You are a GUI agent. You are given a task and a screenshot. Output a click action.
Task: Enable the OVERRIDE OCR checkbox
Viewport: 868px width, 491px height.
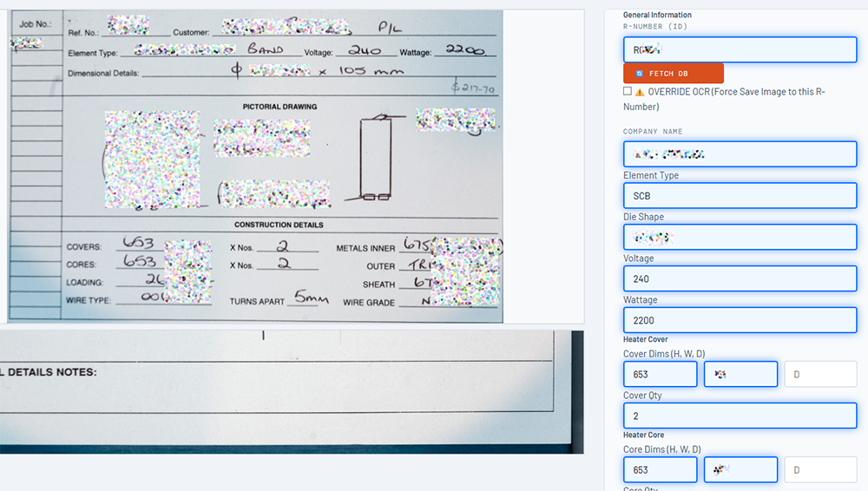pyautogui.click(x=628, y=91)
